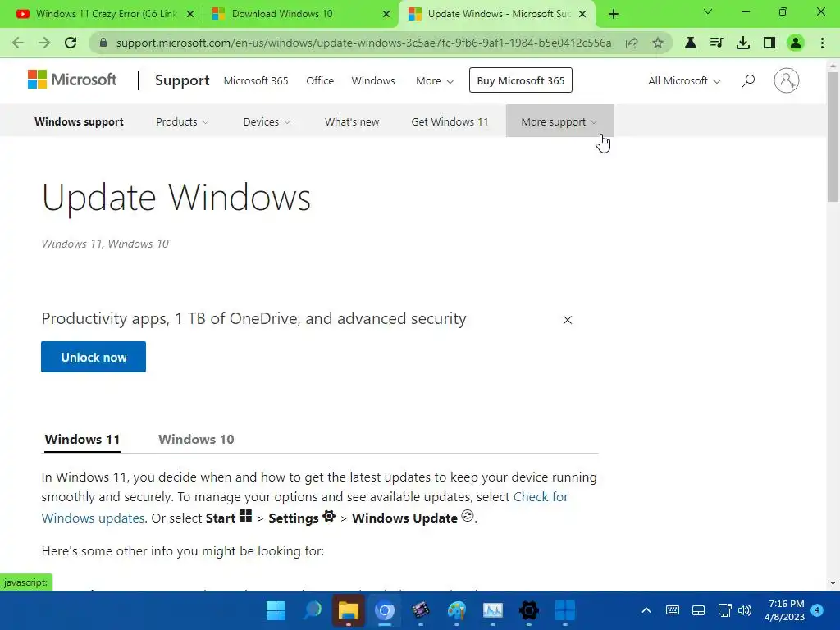Click the scrollbar down arrow
Viewport: 840px width, 630px height.
coord(833,583)
